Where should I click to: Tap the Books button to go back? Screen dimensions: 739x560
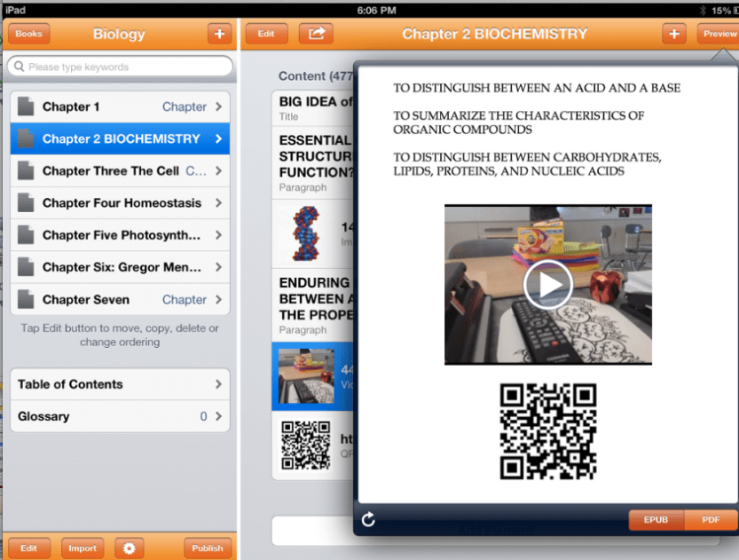(28, 33)
